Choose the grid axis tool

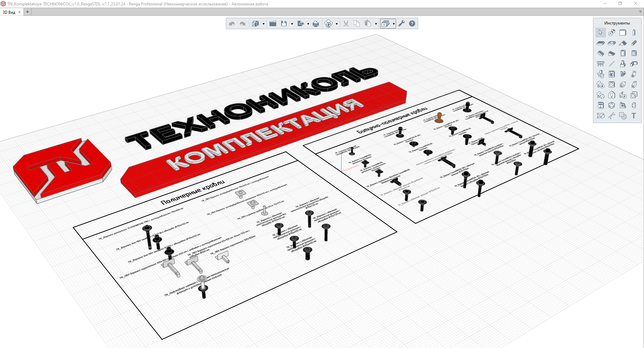[x=612, y=33]
